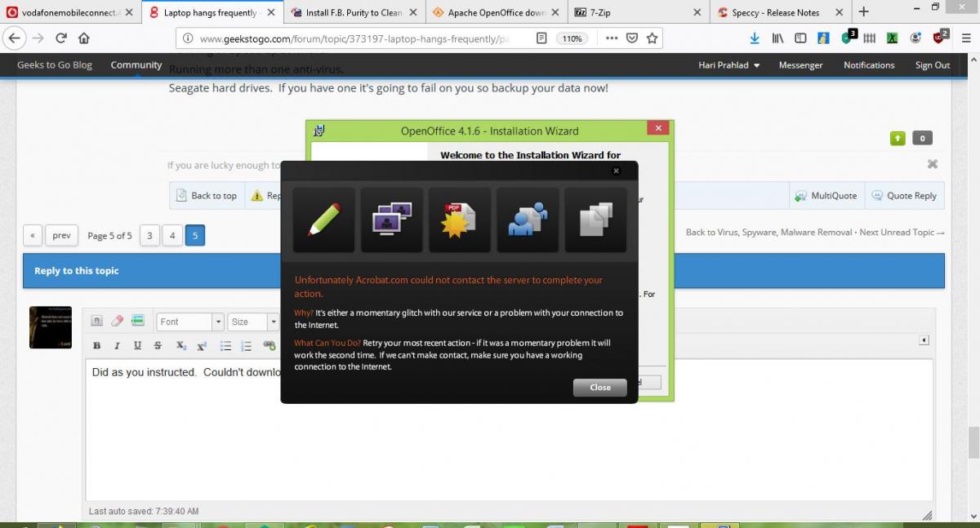The height and width of the screenshot is (528, 980).
Task: Click the Quote Reply button
Action: point(903,196)
